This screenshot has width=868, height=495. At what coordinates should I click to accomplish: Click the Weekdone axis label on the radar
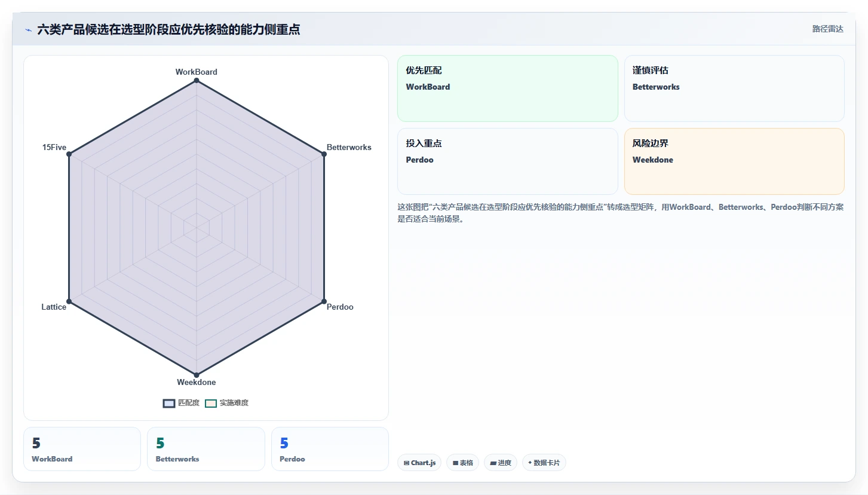(197, 382)
